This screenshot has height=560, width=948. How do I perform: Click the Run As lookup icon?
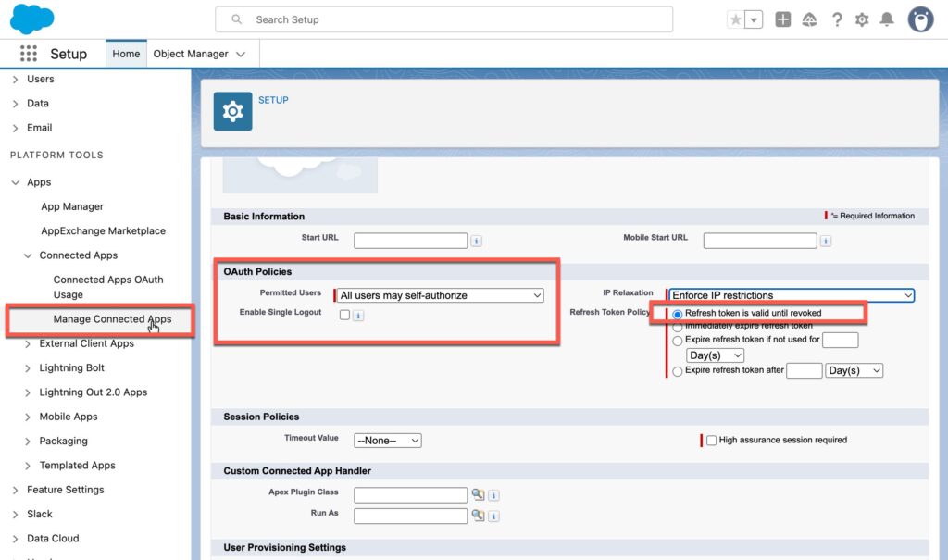(478, 516)
